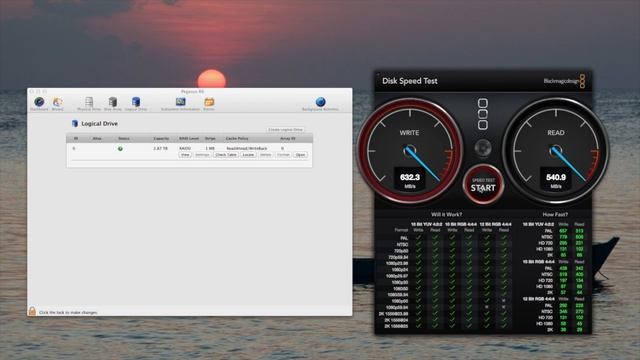This screenshot has width=640, height=360.
Task: Click the Settings button for logical drive 0
Action: (202, 155)
